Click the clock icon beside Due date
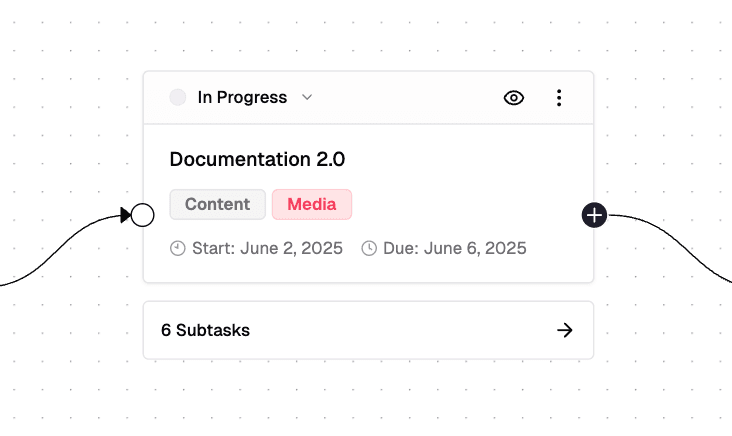Screen dimensions: 732x436 coord(369,248)
